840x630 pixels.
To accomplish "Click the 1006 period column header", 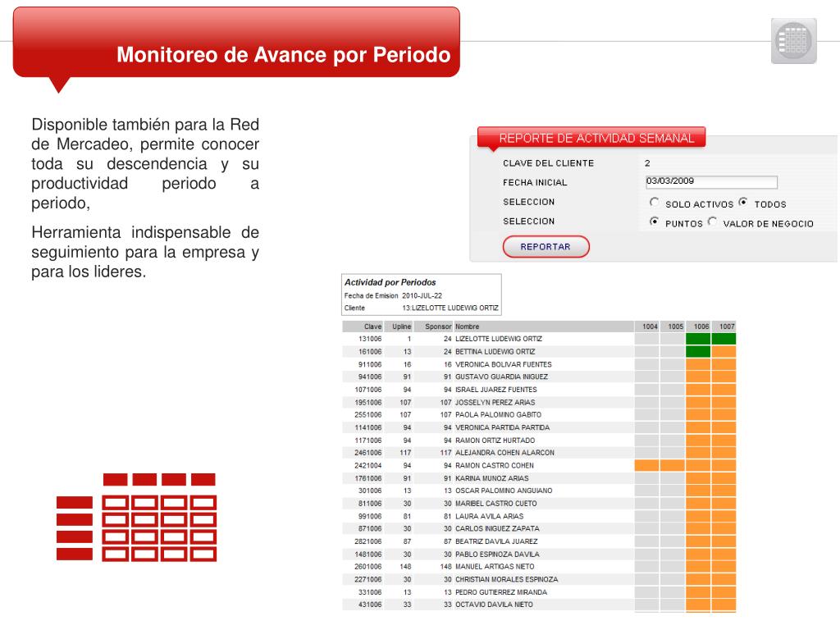I will tap(699, 326).
